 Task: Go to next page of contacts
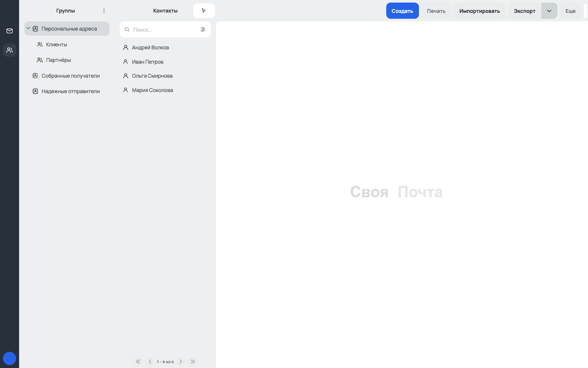[x=181, y=362]
